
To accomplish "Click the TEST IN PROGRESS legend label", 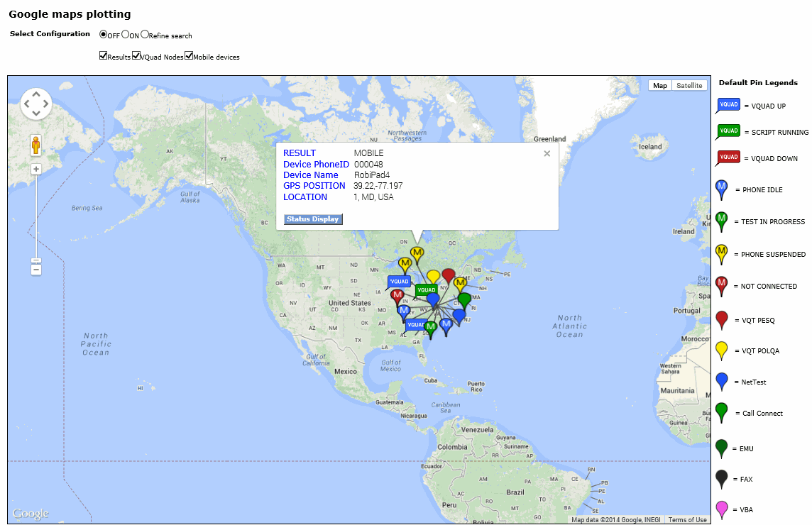I will pyautogui.click(x=773, y=222).
